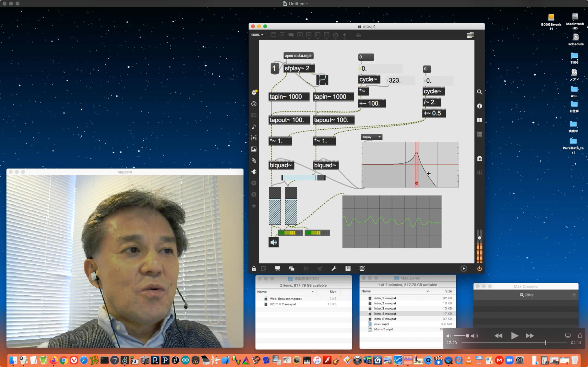588x367 pixels.
Task: Select intro_5.maxpat in the file list
Action: click(x=385, y=319)
